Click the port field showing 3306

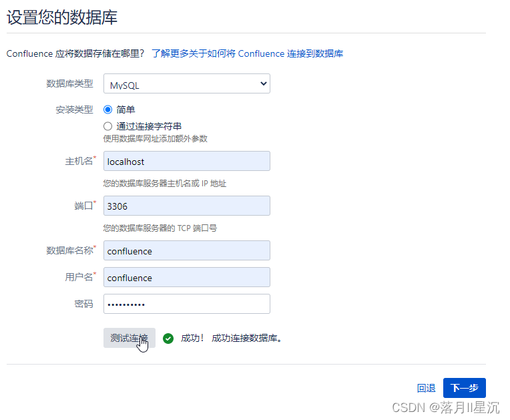tap(187, 206)
